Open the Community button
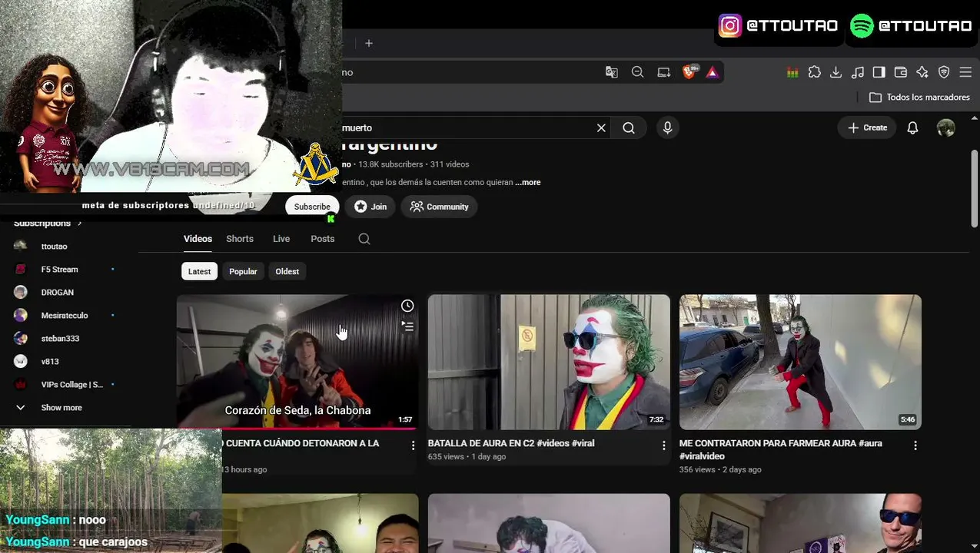Screen dimensions: 980x553 click(x=439, y=207)
